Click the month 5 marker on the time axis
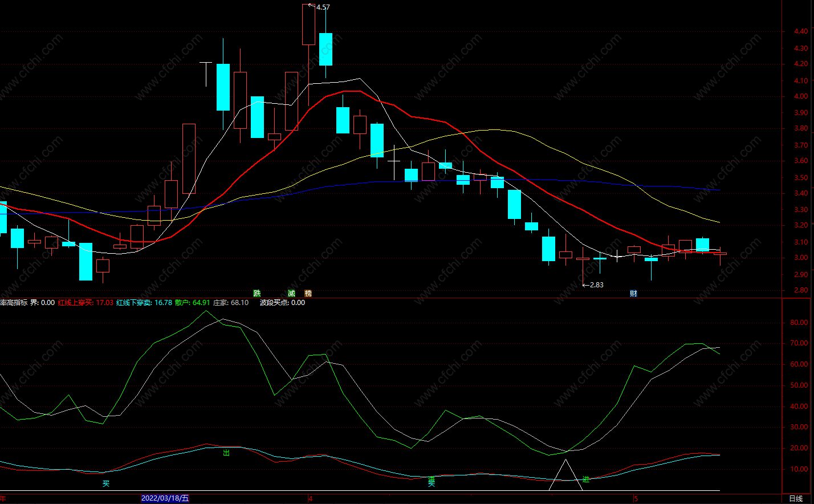This screenshot has width=814, height=504. point(636,499)
